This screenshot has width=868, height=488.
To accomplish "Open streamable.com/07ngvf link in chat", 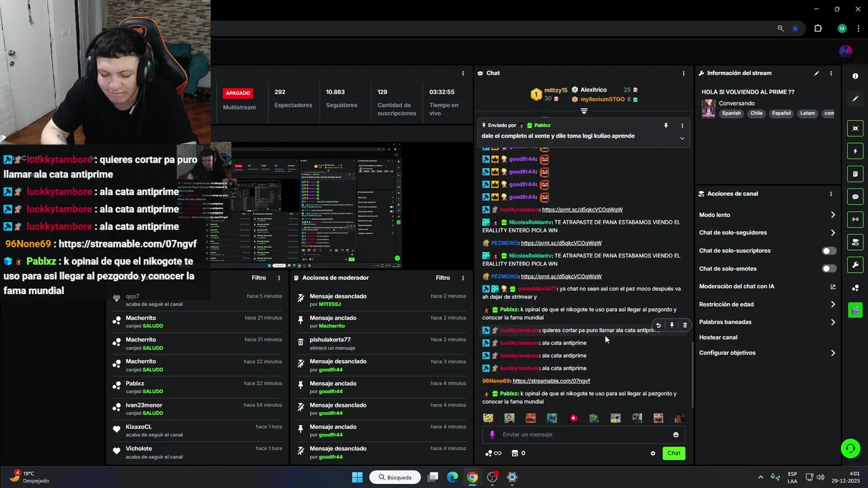I will pyautogui.click(x=551, y=381).
